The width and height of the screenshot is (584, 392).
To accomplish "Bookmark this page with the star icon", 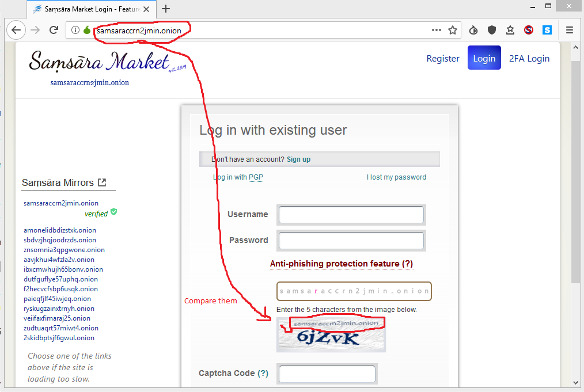I will point(453,30).
